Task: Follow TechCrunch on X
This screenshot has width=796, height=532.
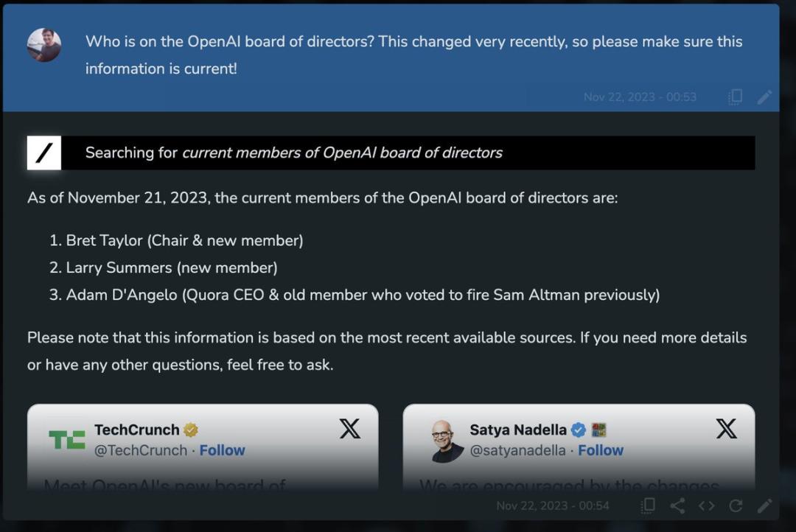Action: coord(222,450)
